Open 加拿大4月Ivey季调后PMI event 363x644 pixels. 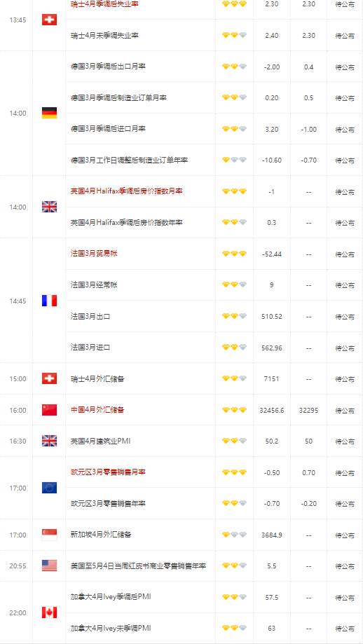coord(111,597)
